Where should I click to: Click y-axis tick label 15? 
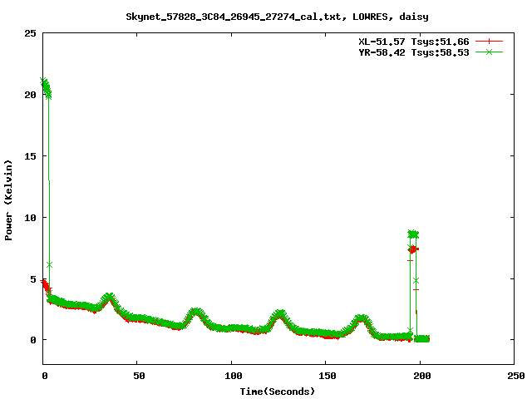[30, 156]
